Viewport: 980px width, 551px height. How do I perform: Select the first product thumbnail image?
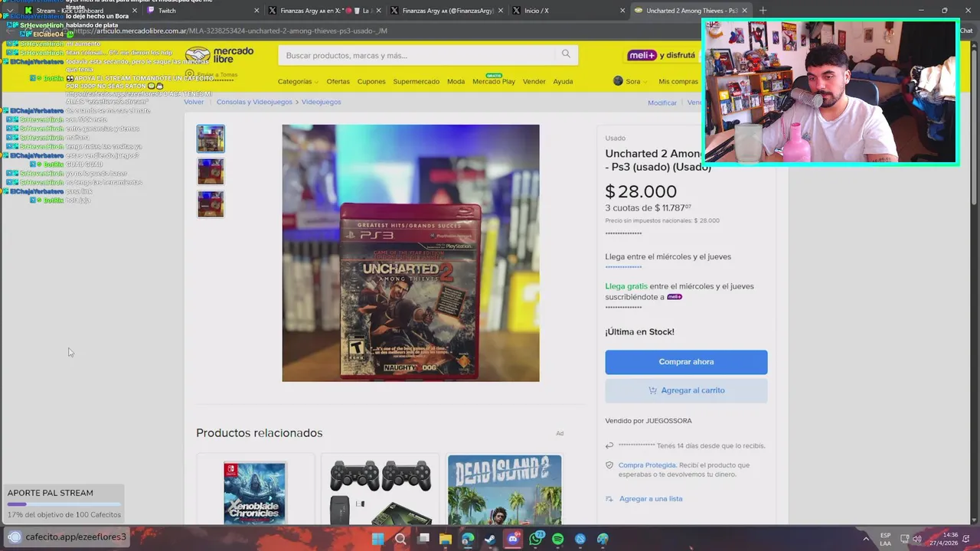tap(211, 139)
